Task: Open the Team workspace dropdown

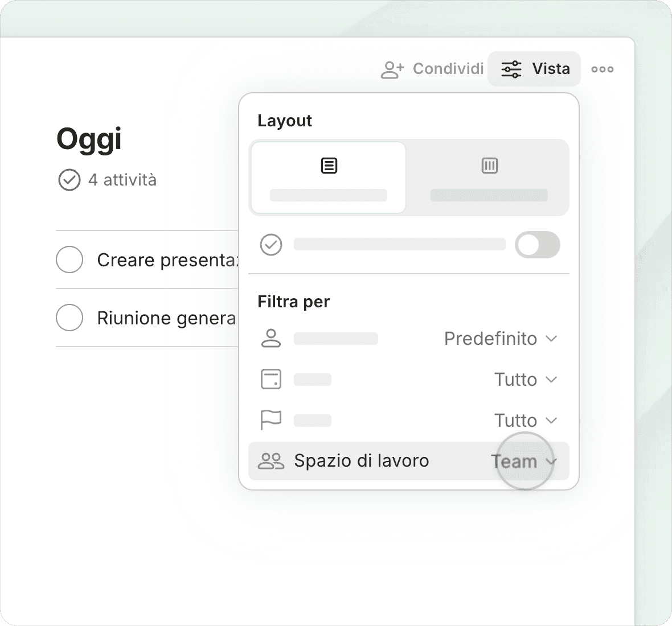Action: [x=523, y=462]
